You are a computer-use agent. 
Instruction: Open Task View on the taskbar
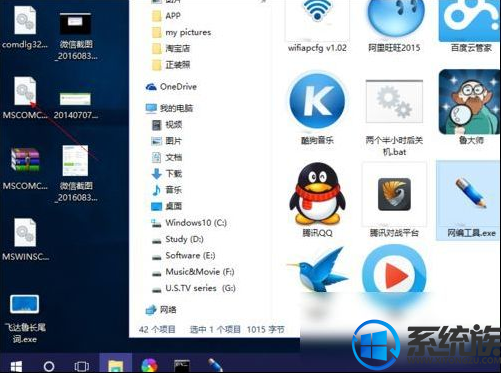[82, 366]
